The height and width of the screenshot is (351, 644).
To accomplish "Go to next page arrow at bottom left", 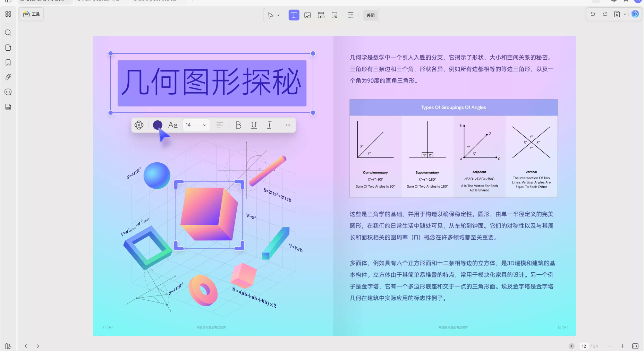I will tap(38, 346).
